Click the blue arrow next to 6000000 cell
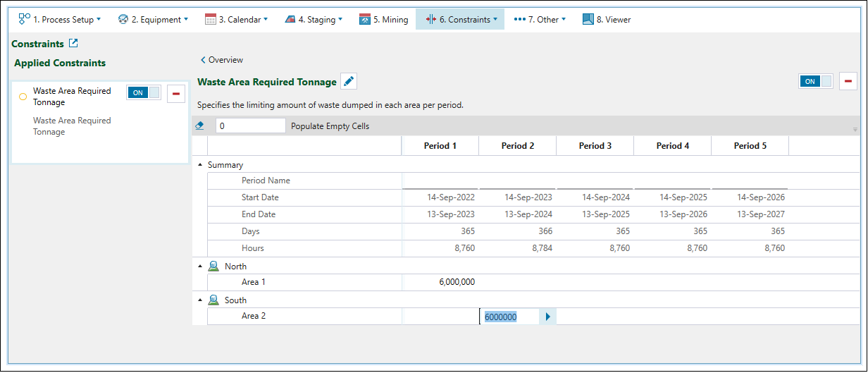 tap(548, 317)
